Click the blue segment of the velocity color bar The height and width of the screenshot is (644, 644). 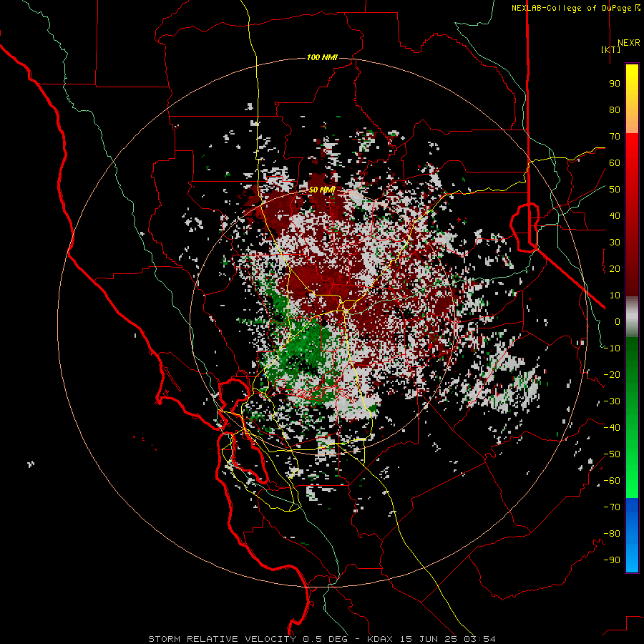(x=632, y=534)
